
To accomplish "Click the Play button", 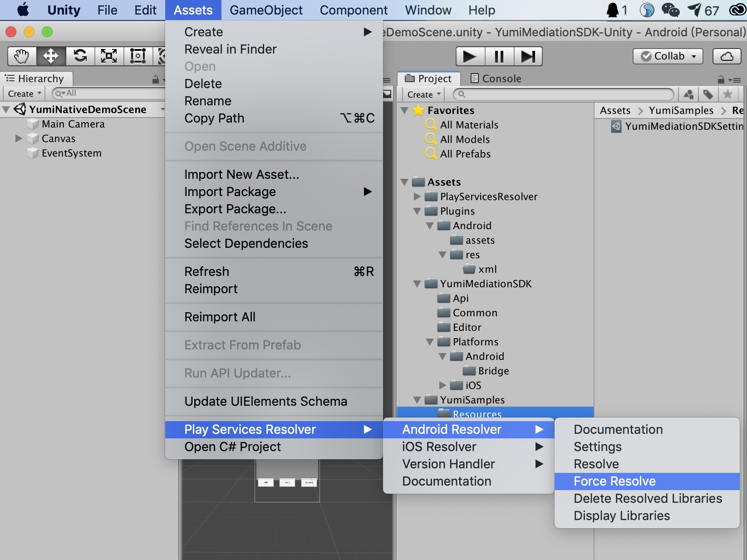I will pyautogui.click(x=470, y=56).
